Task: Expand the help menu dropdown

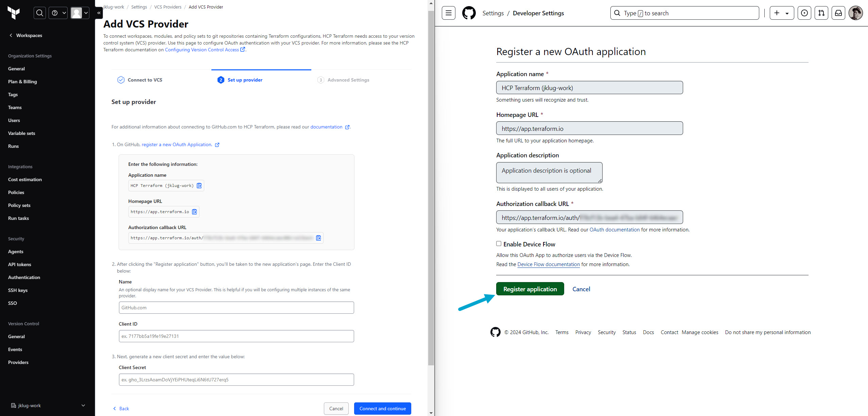Action: point(58,13)
